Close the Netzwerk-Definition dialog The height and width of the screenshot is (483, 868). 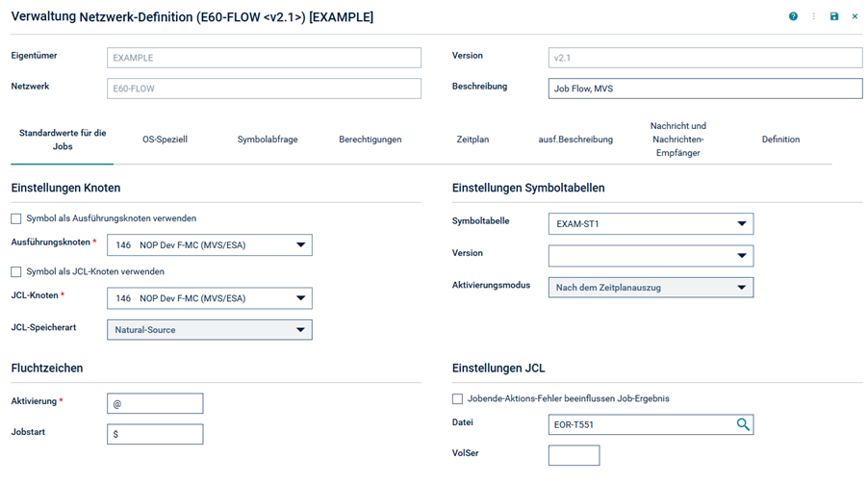point(855,16)
